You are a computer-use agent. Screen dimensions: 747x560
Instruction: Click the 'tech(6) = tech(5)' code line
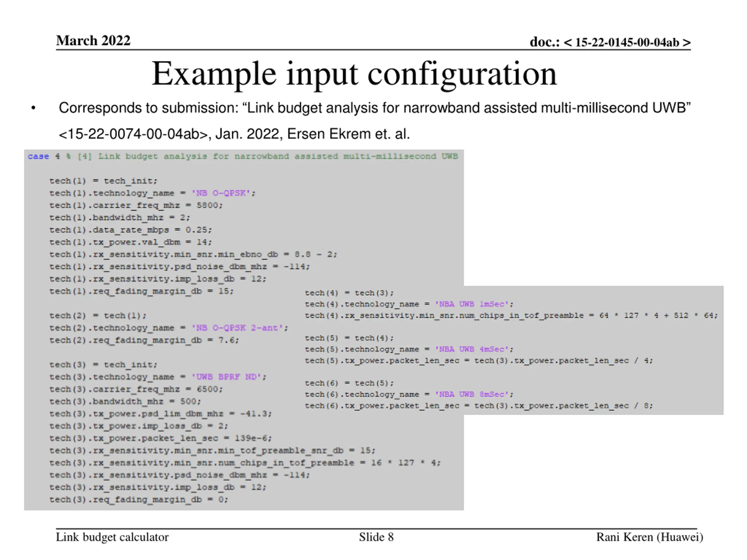click(349, 383)
